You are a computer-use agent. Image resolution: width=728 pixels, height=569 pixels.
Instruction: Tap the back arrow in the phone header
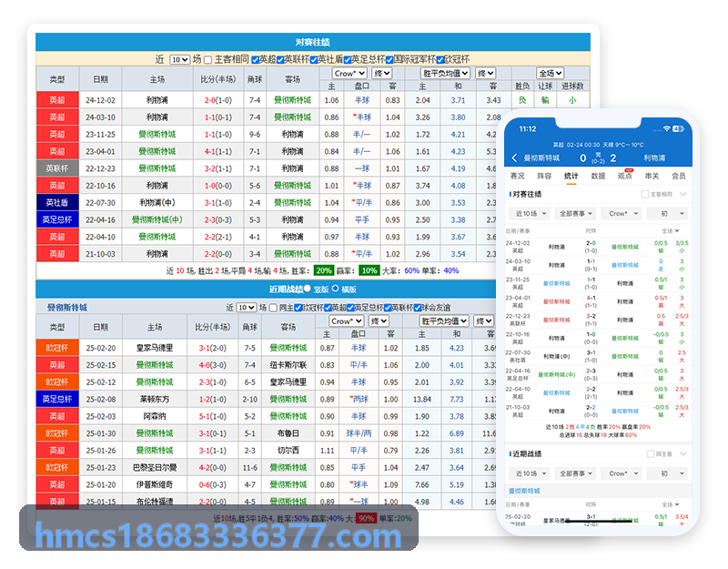[x=514, y=157]
